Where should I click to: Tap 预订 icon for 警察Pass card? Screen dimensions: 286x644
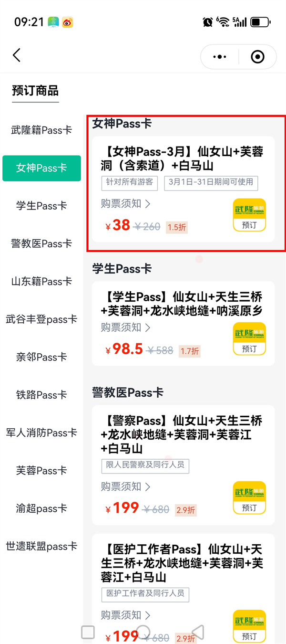pos(249,498)
